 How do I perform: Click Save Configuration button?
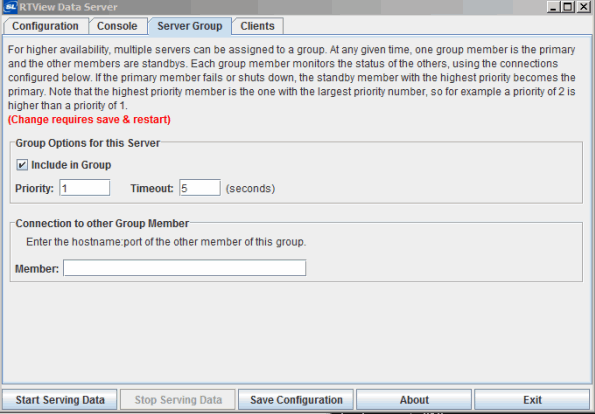(296, 400)
